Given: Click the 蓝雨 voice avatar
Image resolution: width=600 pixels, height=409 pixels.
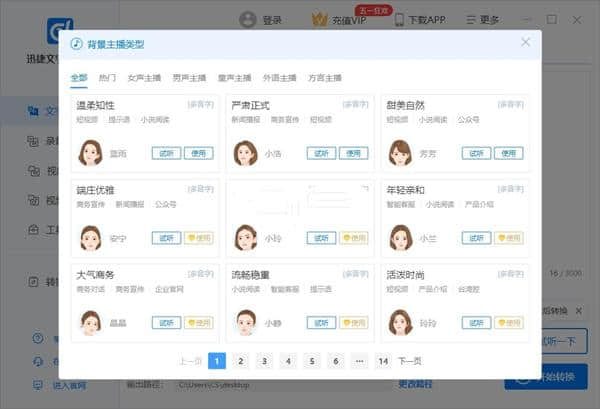Looking at the screenshot, I should point(91,152).
